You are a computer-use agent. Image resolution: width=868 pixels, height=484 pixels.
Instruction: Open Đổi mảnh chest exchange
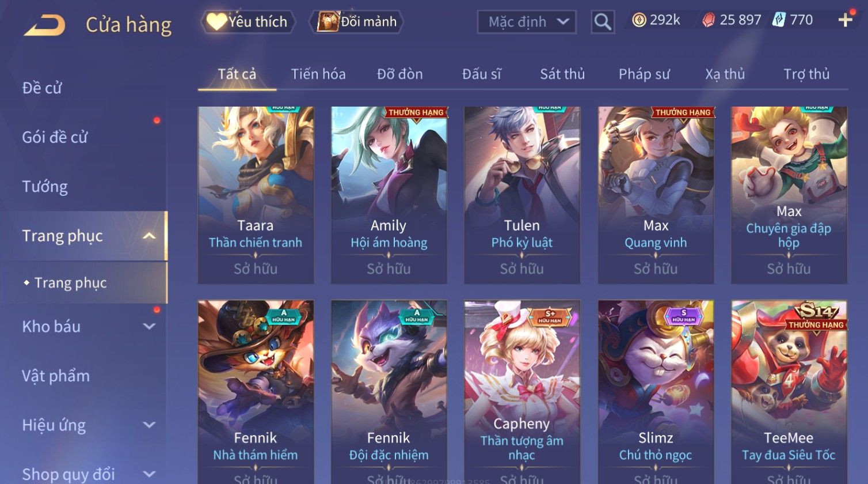356,22
